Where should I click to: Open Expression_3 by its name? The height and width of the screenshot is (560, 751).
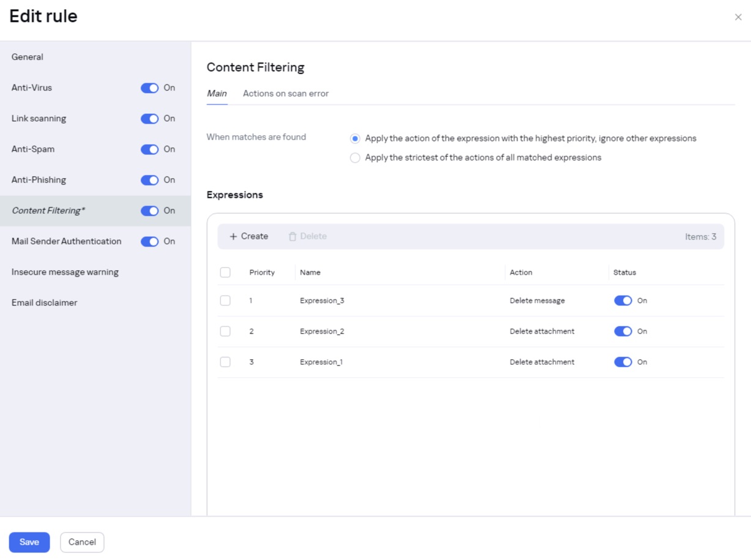point(322,301)
